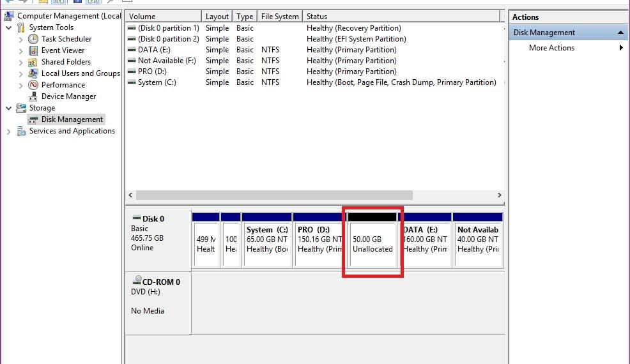Click drive icon beside Not Available (F:)
630x364 pixels.
pos(132,61)
